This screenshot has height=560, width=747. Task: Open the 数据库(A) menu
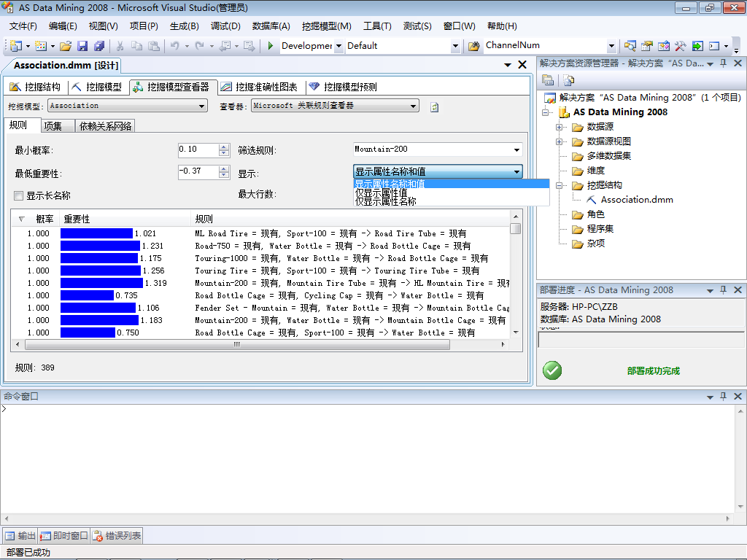[x=271, y=26]
